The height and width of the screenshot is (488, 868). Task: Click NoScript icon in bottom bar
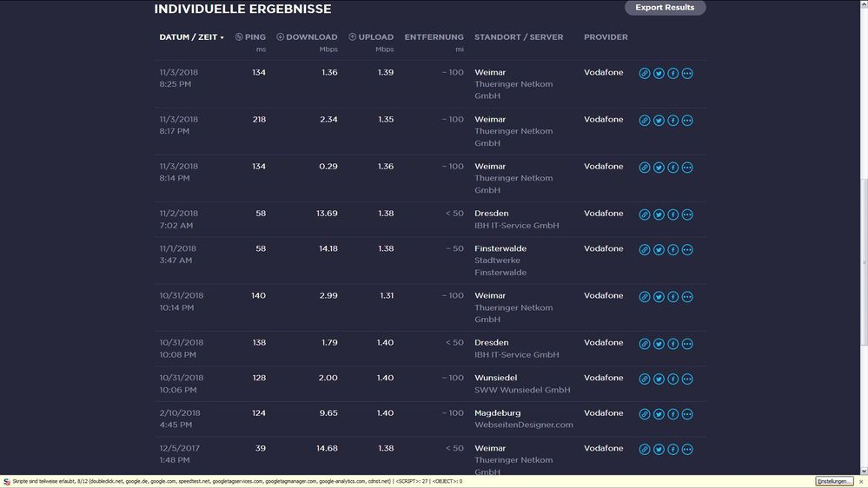coord(7,481)
